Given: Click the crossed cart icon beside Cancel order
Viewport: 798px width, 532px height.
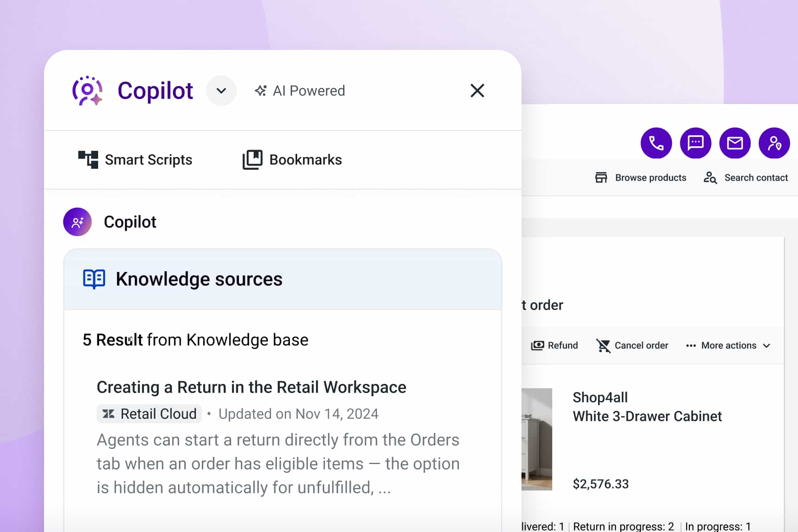Looking at the screenshot, I should [x=603, y=345].
